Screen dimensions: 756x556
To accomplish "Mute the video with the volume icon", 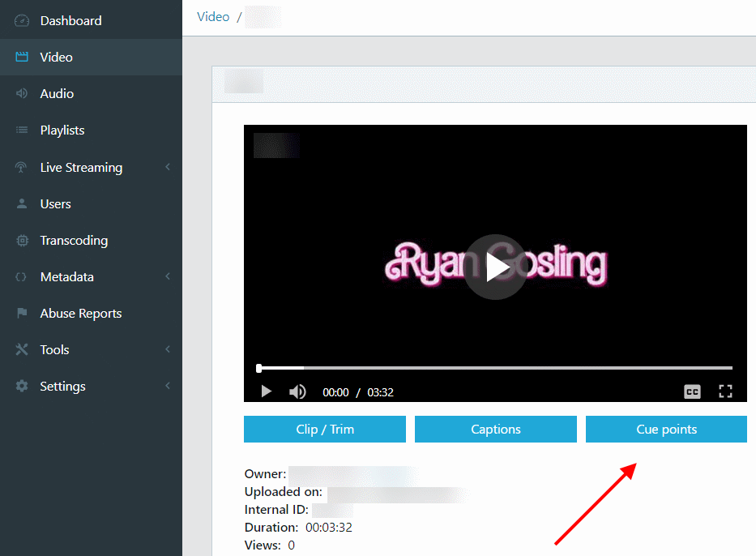I will pos(297,391).
